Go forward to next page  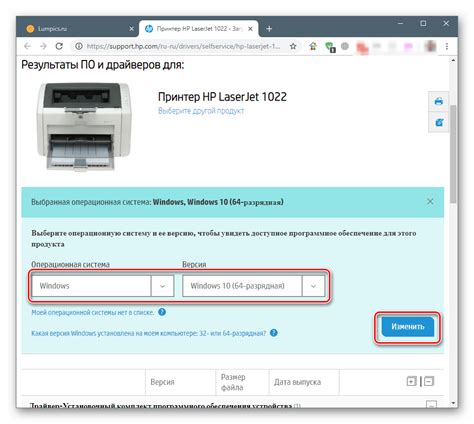(43, 46)
